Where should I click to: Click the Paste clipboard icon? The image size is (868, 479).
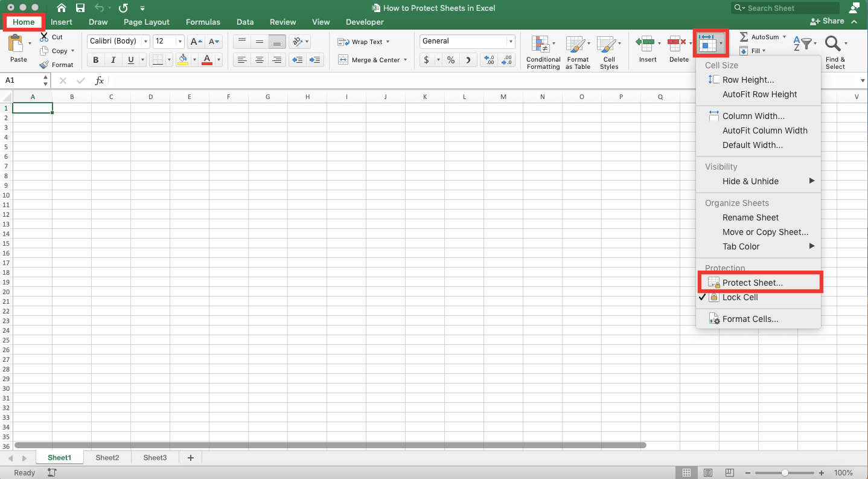click(16, 44)
